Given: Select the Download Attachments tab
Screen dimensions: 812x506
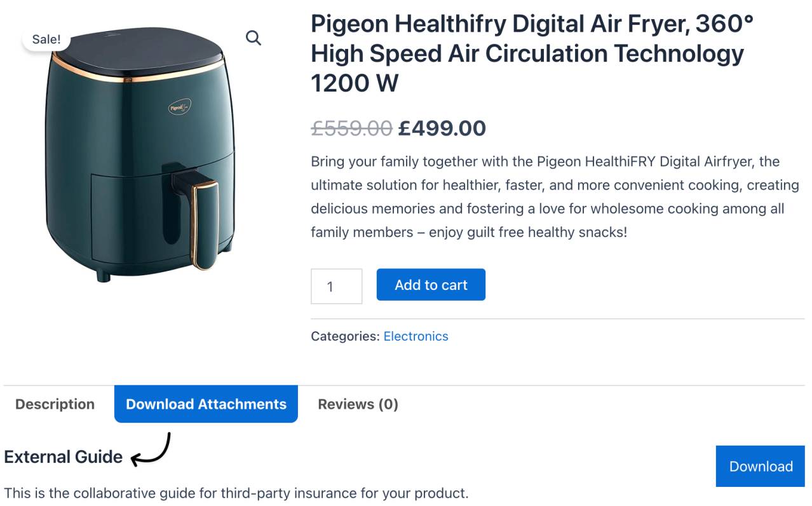Looking at the screenshot, I should click(x=206, y=404).
